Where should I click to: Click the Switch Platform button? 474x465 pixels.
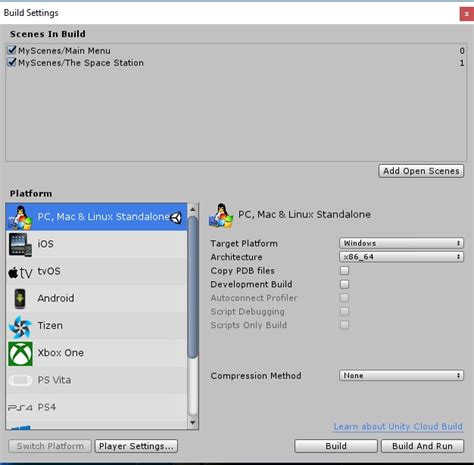tap(50, 446)
